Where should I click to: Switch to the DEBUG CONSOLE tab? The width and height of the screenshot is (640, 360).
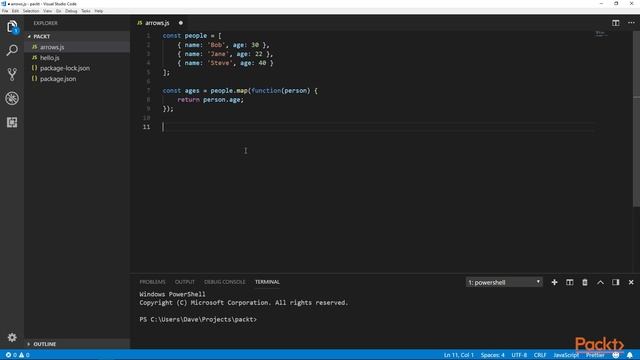tap(225, 282)
